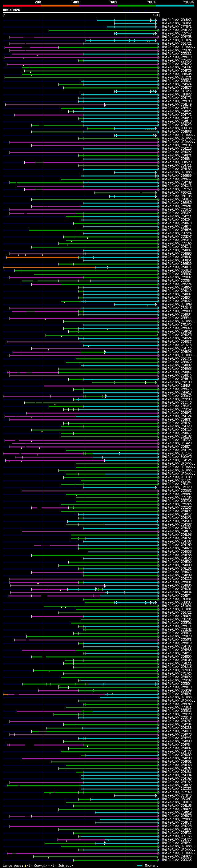
Task: Select label UniRef100_B9WHL5
Action: click(x=177, y=199)
